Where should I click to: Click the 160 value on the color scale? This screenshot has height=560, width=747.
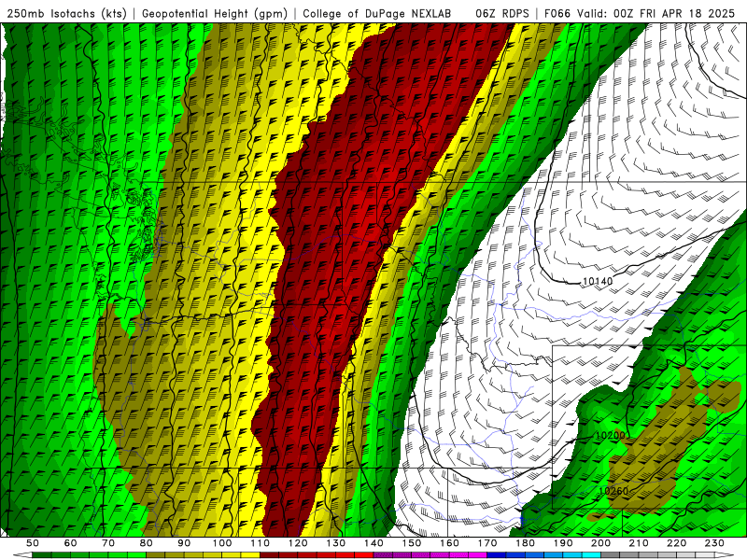[449, 543]
